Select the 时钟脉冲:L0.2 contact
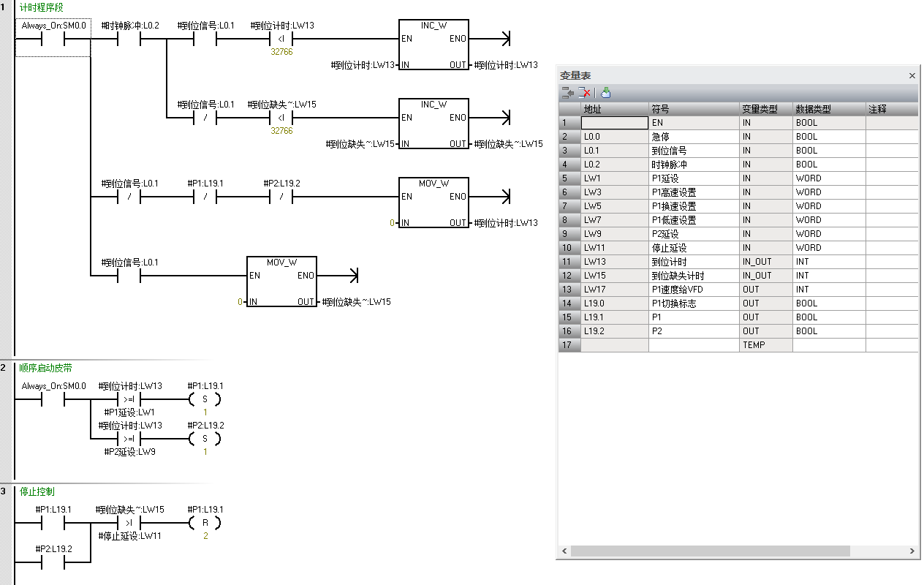Screen dimensions: 924x585 pos(129,39)
